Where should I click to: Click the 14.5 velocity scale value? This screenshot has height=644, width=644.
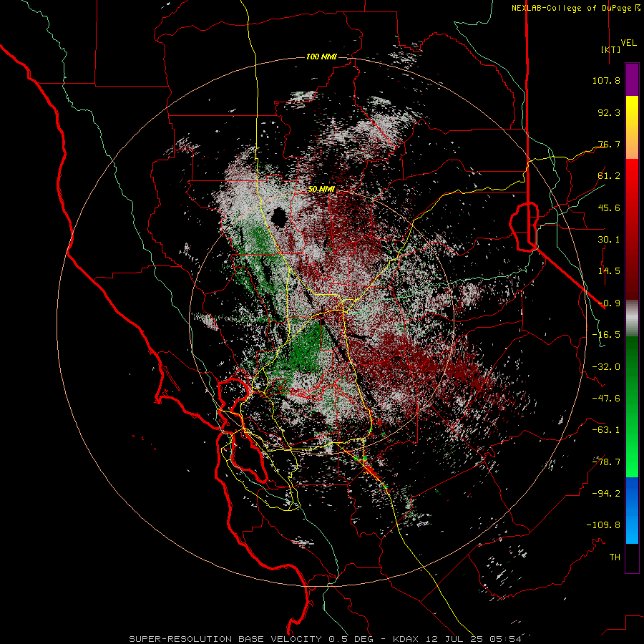click(x=609, y=271)
